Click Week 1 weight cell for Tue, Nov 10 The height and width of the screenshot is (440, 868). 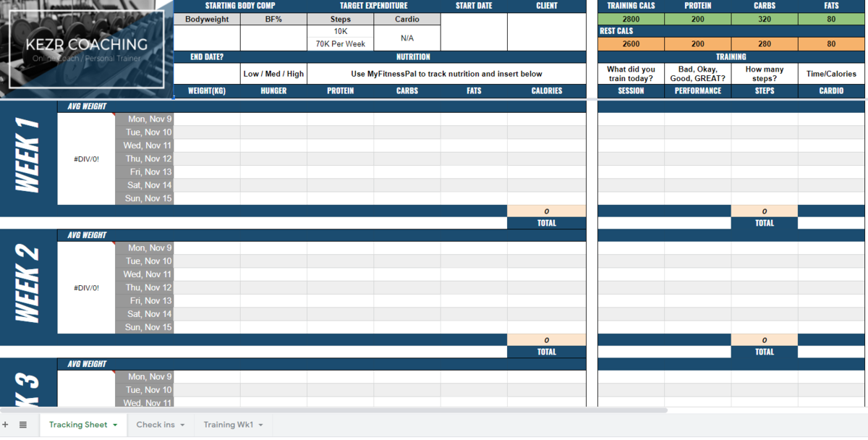coord(207,132)
